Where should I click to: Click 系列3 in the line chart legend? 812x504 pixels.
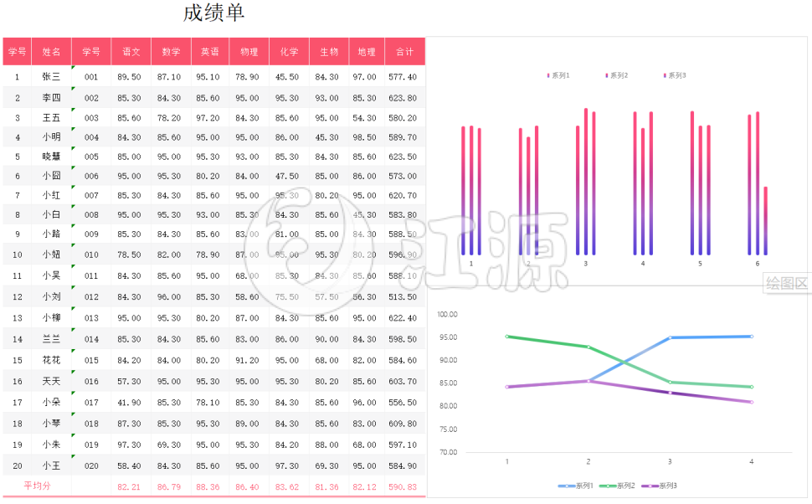click(x=659, y=486)
